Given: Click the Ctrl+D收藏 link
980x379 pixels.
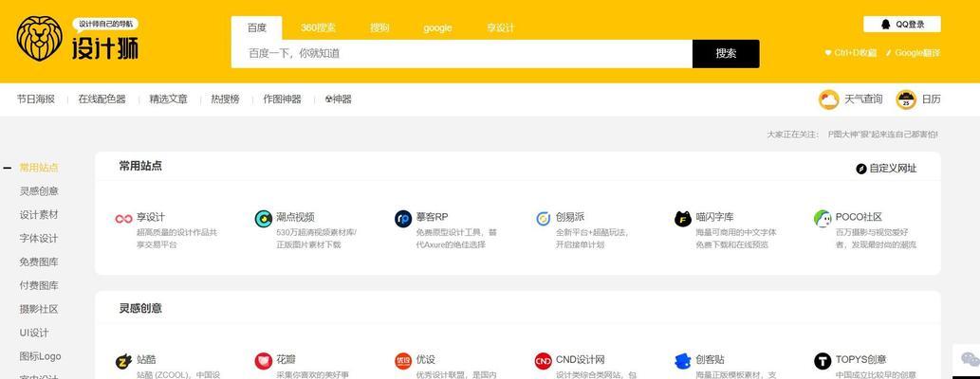Looking at the screenshot, I should pyautogui.click(x=855, y=53).
